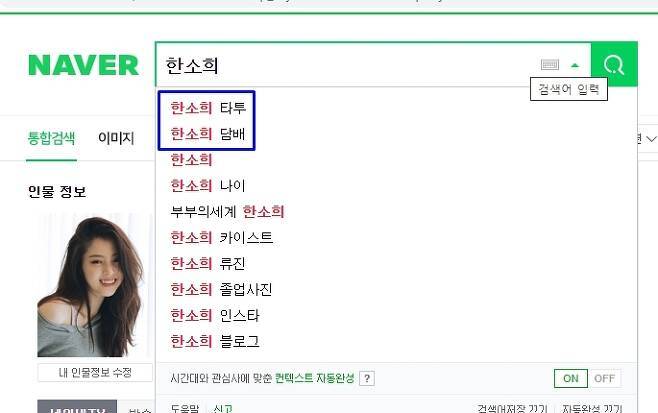Open the context autocomplete help question mark
658x413 pixels.
[367, 379]
